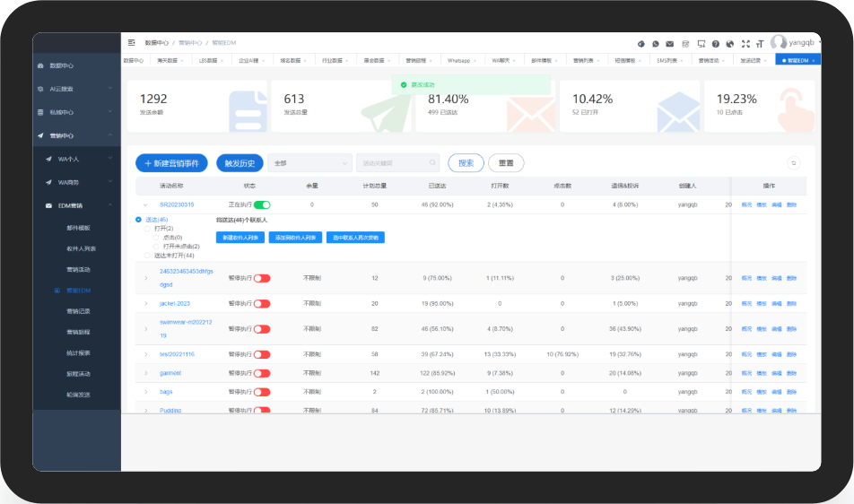Turn off the SR20230315 execution switch
854x504 pixels.
pos(262,205)
